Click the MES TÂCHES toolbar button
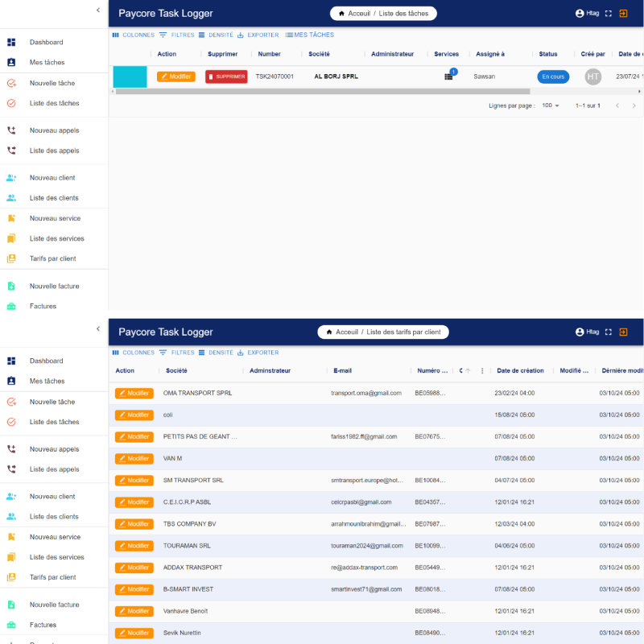This screenshot has width=644, height=644. click(x=310, y=35)
